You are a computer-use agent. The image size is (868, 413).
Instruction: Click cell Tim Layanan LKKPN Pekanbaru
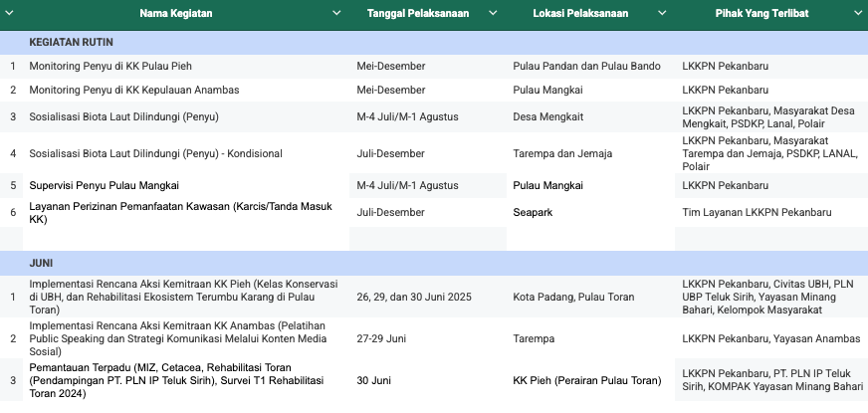771,213
